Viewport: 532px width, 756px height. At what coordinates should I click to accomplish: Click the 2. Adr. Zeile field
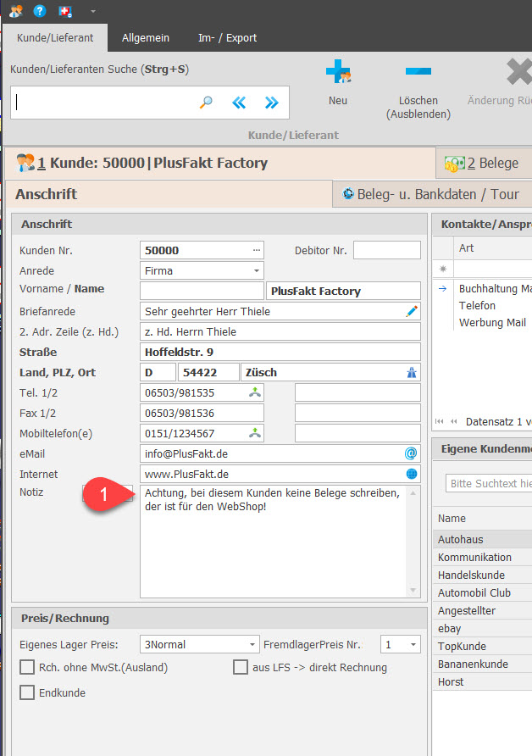click(280, 331)
